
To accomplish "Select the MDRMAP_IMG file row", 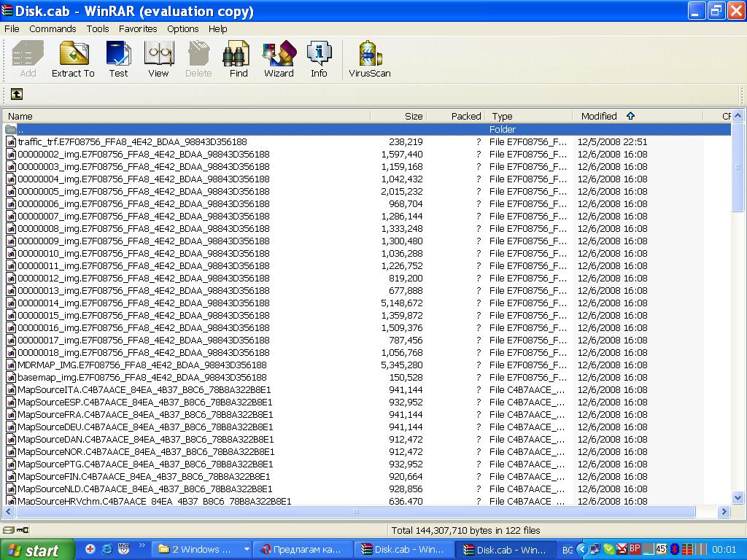I will (142, 365).
